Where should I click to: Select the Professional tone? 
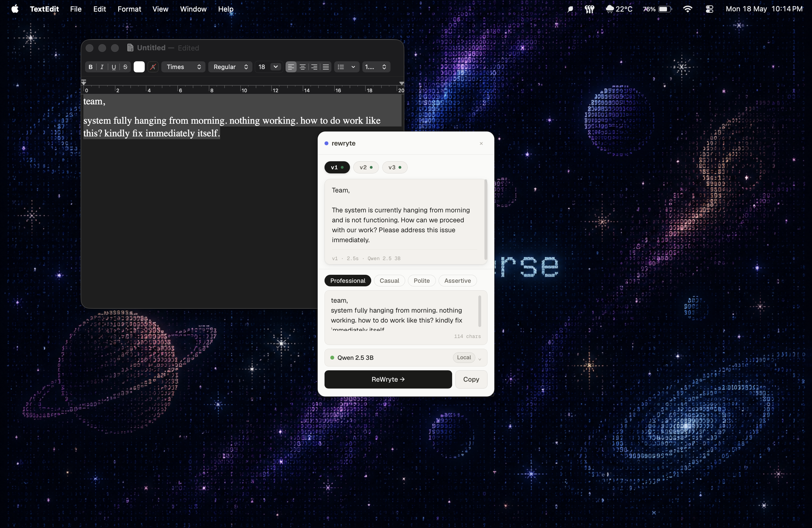348,281
